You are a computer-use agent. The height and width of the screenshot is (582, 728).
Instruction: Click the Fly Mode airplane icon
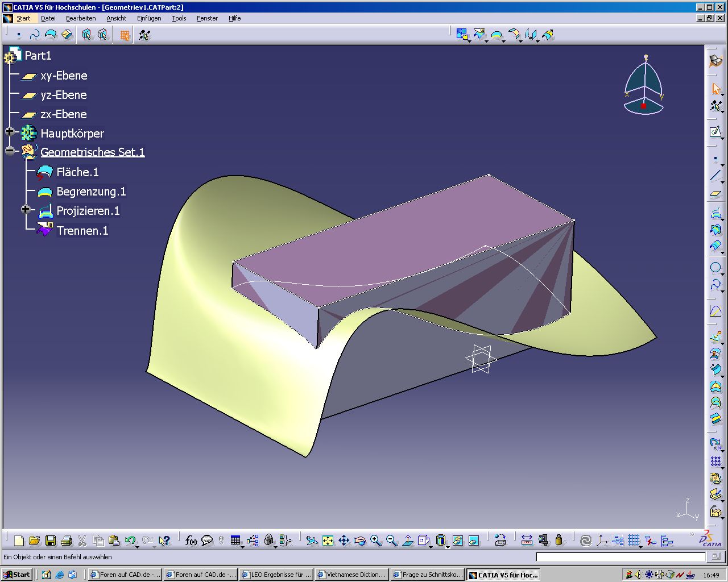(x=312, y=540)
